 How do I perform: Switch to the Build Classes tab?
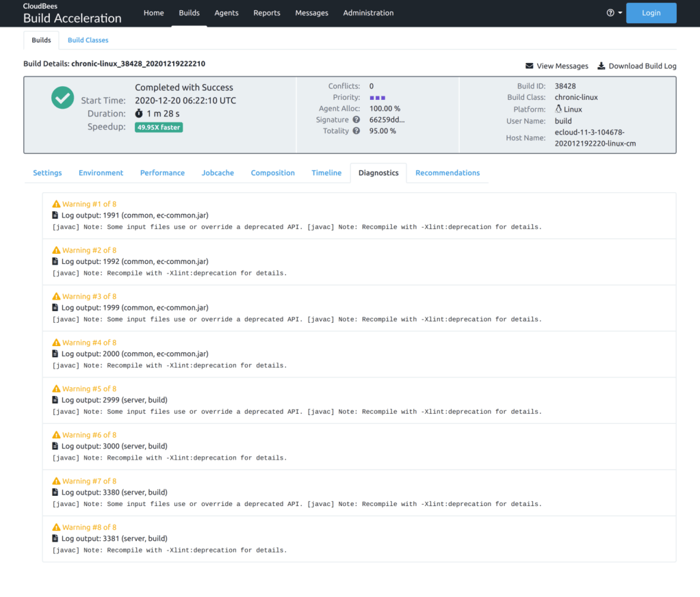pos(88,40)
